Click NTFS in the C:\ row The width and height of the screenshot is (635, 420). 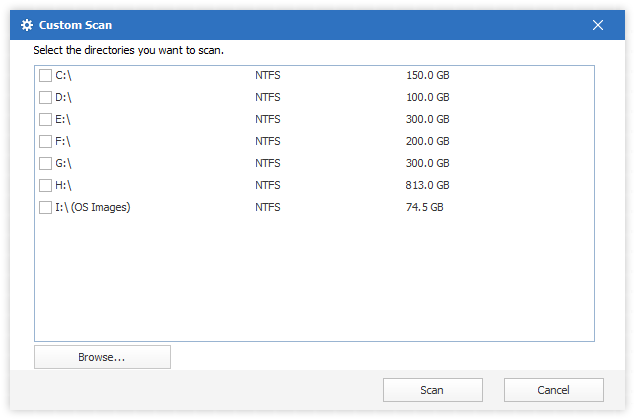click(x=268, y=75)
